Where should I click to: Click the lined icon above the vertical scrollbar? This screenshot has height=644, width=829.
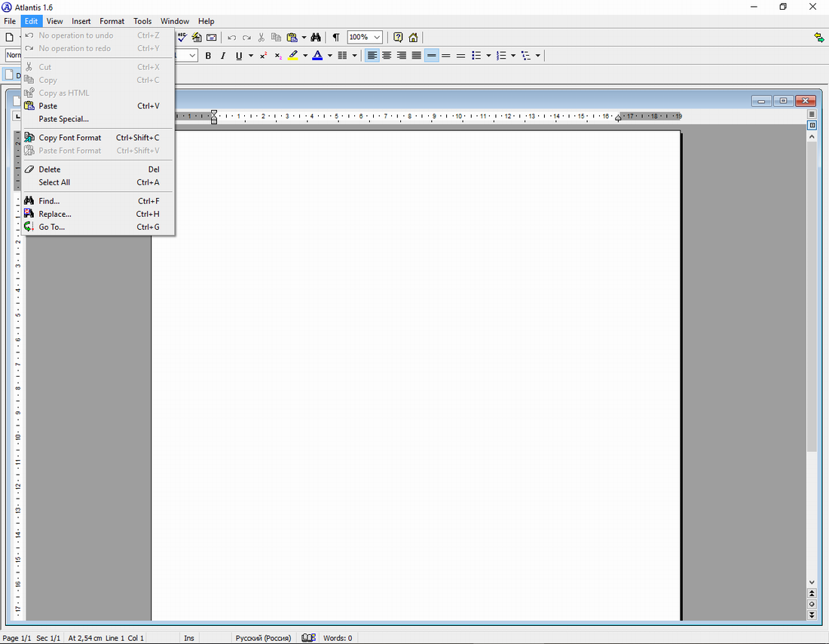click(812, 114)
